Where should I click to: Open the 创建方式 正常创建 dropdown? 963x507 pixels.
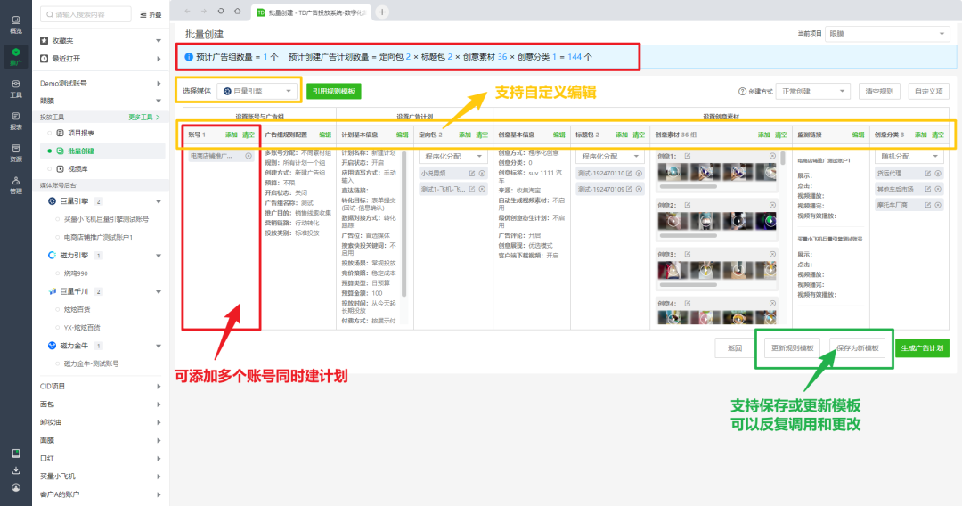813,91
